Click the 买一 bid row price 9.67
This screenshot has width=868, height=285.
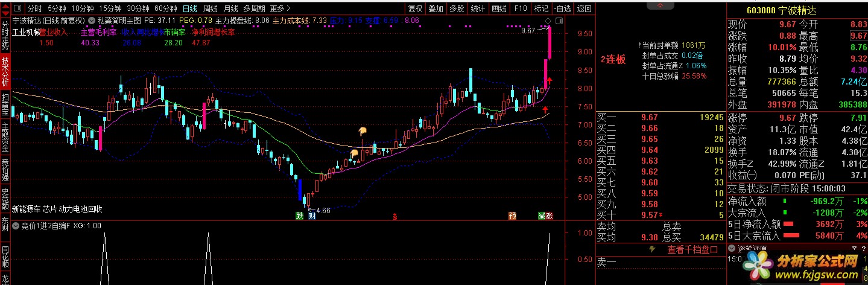(649, 117)
